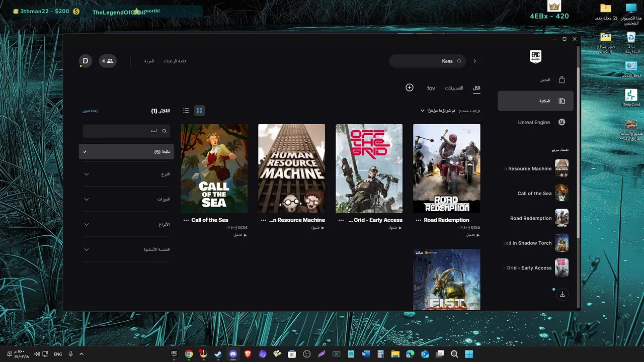Screen dimensions: 644x362
Task: Select the fov collection tab
Action: point(431,88)
